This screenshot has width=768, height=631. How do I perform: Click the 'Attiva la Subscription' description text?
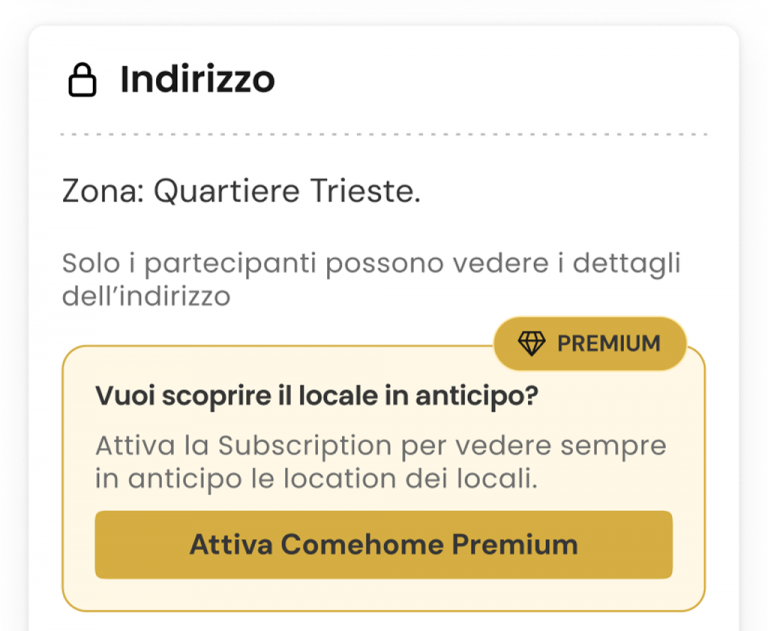[x=380, y=445]
